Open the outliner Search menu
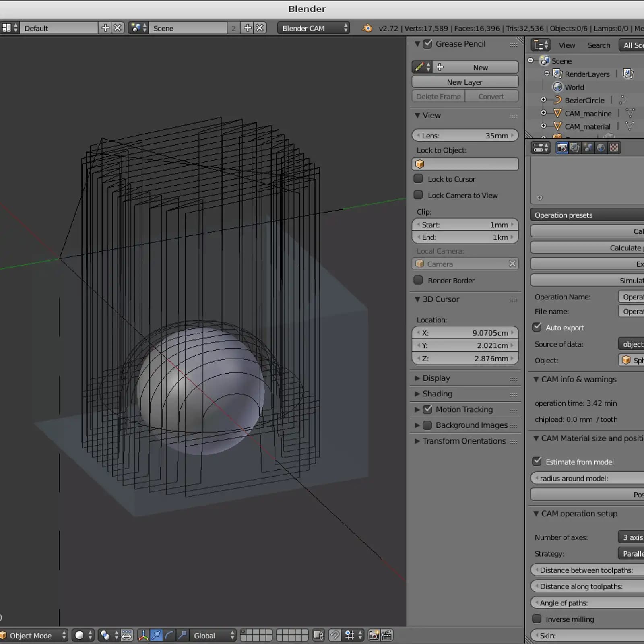Image resolution: width=644 pixels, height=644 pixels. [x=599, y=45]
